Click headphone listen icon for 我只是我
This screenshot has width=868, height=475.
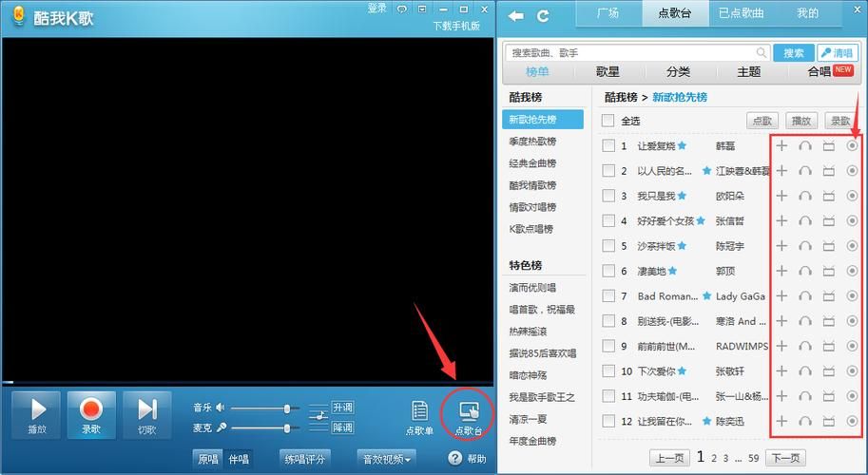tap(805, 196)
